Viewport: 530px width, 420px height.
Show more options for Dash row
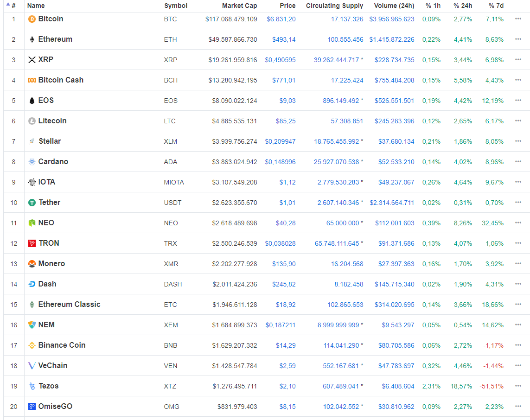[518, 284]
